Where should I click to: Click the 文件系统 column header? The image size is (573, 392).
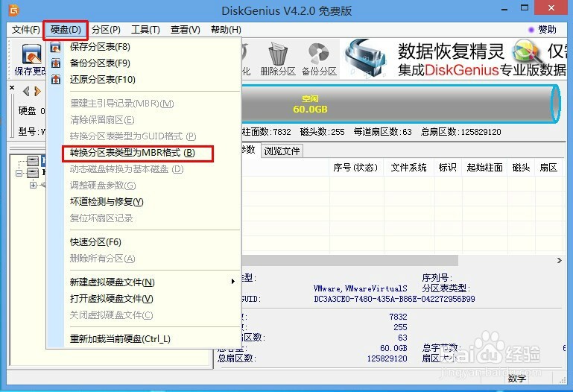pos(408,168)
